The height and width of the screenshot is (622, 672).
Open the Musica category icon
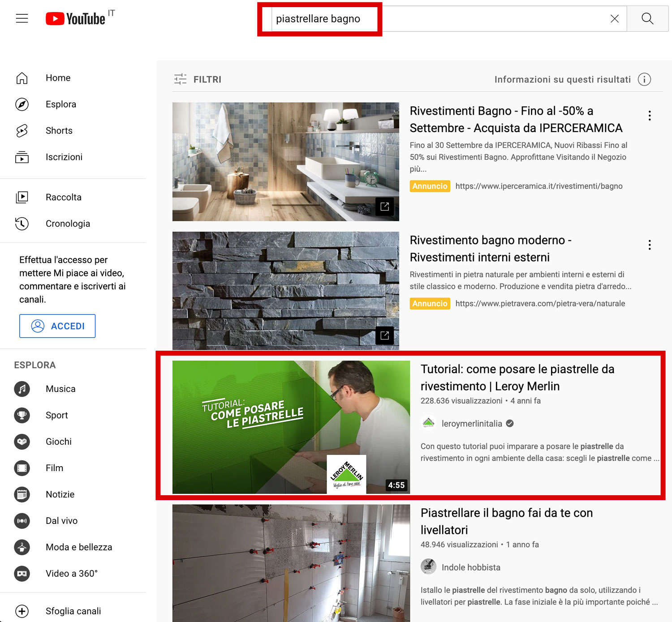click(x=22, y=389)
